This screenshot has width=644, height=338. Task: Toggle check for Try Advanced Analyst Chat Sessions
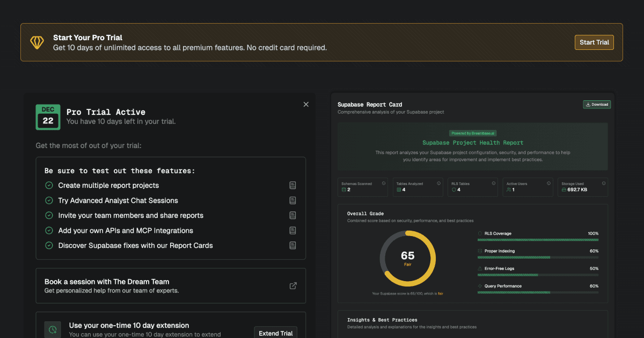[49, 200]
